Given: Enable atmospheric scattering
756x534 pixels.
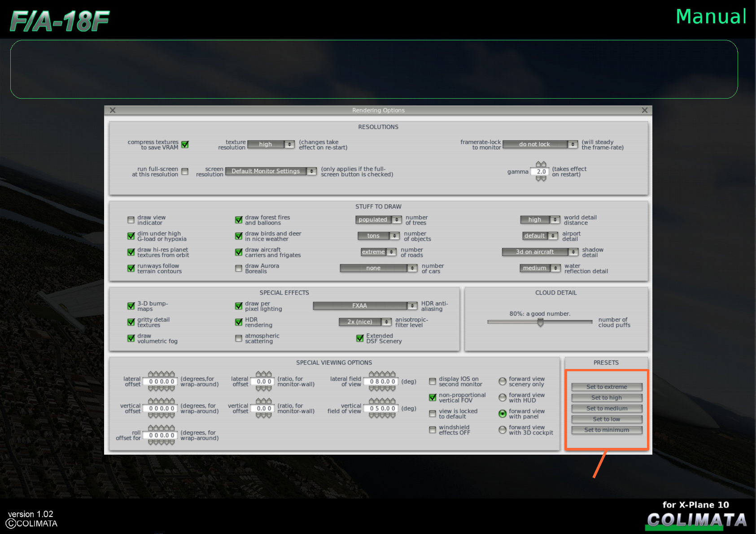Looking at the screenshot, I should (239, 339).
